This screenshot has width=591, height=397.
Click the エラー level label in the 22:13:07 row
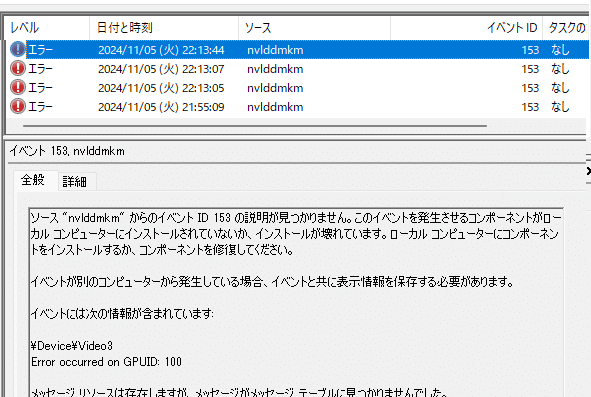[x=40, y=69]
